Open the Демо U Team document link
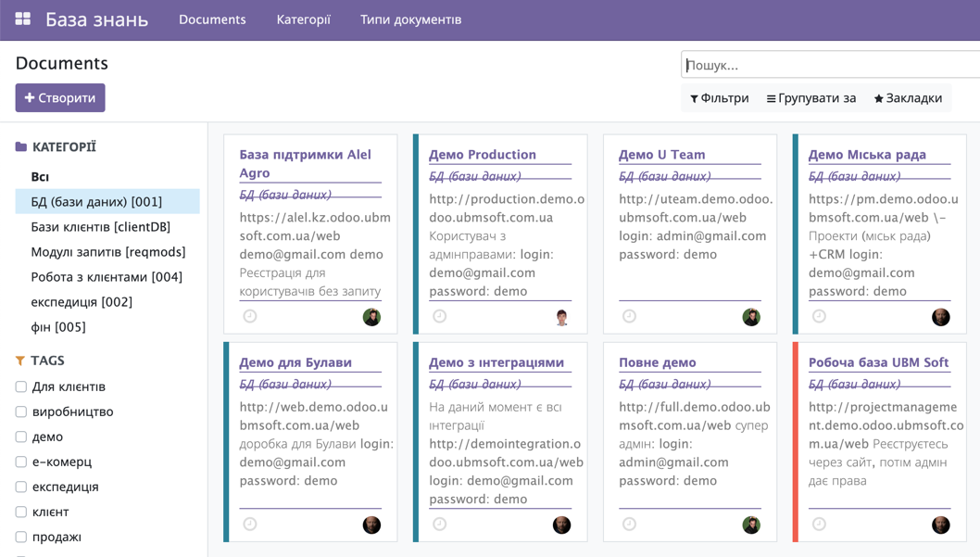This screenshot has width=980, height=557. click(663, 154)
